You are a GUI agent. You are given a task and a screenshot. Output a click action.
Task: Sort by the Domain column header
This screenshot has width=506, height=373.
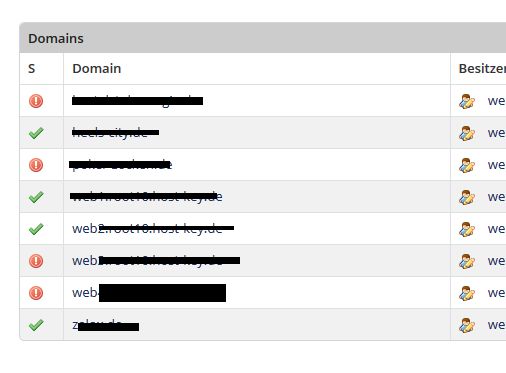pos(97,69)
